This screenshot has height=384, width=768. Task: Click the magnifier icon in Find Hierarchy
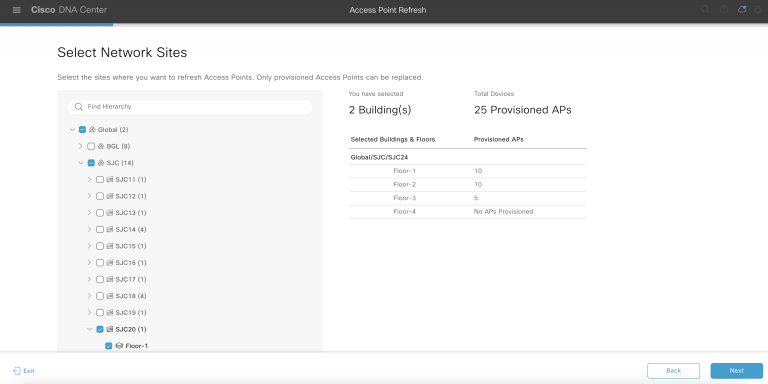coord(79,107)
